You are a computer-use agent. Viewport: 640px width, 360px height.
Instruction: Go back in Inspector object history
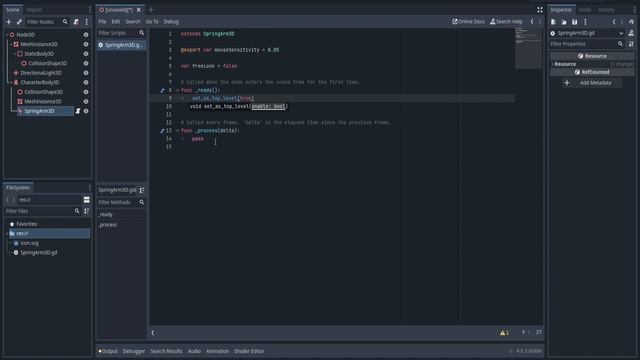point(614,22)
